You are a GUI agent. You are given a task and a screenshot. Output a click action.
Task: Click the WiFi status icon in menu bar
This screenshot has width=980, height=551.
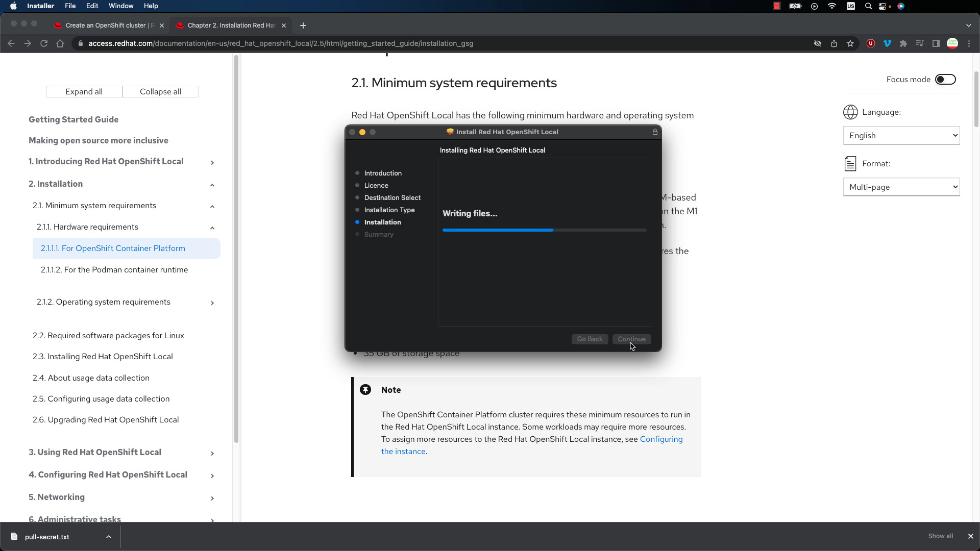point(831,6)
